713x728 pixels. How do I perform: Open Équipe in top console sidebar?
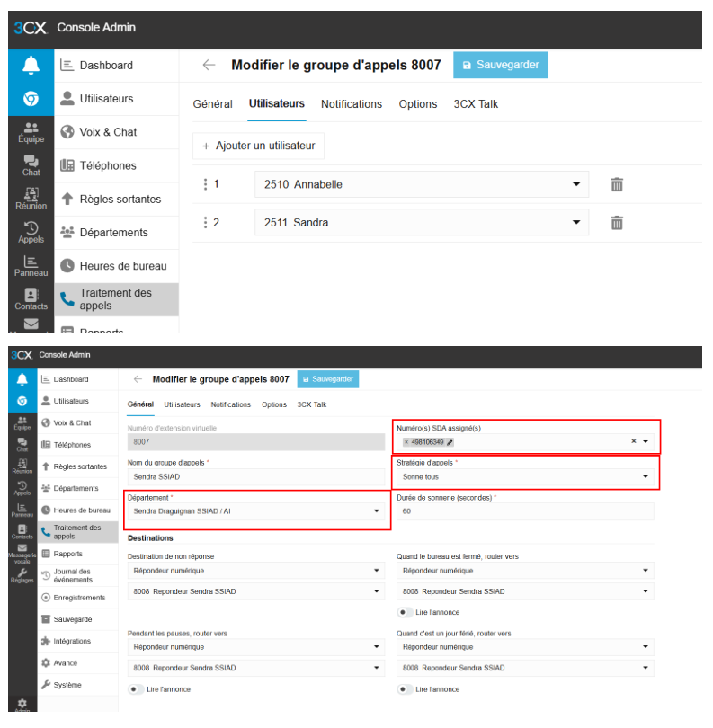pos(31,132)
